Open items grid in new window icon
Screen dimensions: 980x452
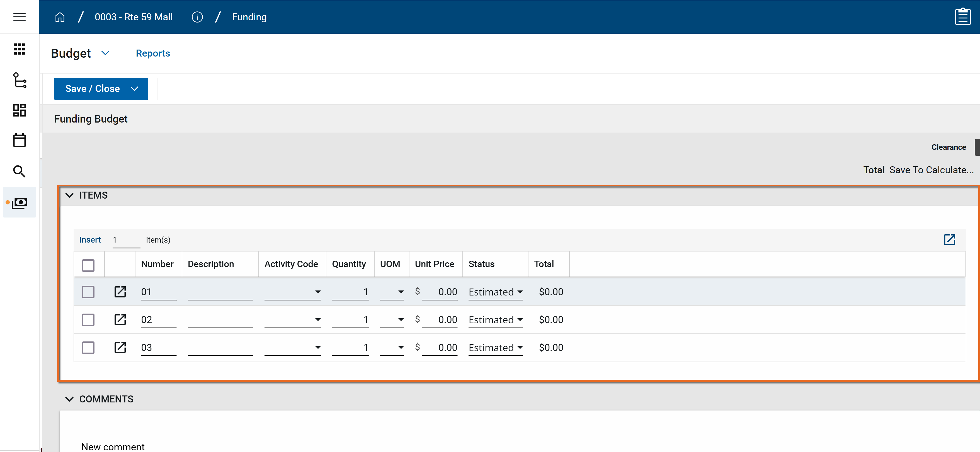coord(949,240)
